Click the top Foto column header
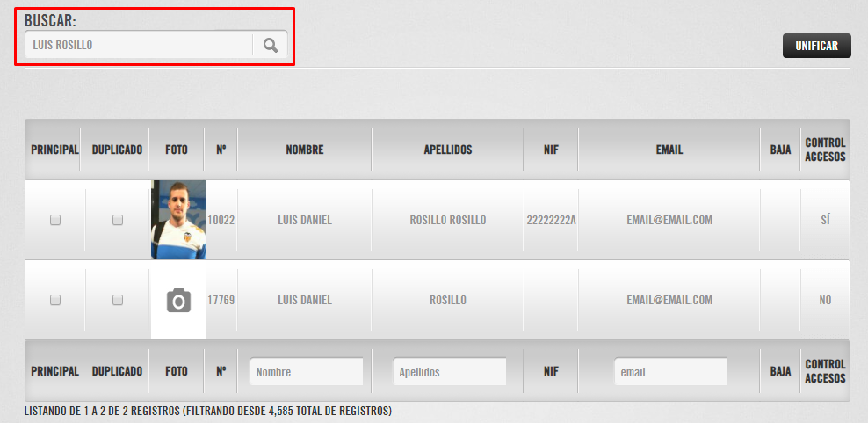 coord(177,150)
